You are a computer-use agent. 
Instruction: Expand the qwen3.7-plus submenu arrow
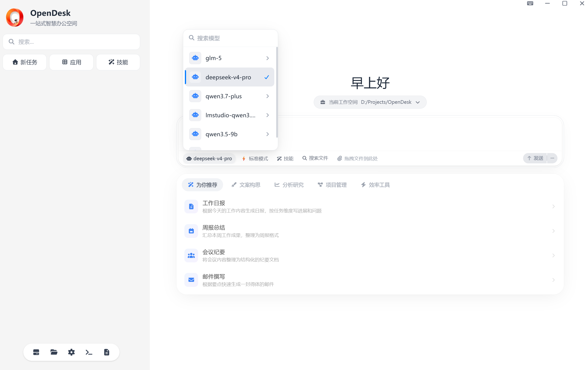coord(268,96)
